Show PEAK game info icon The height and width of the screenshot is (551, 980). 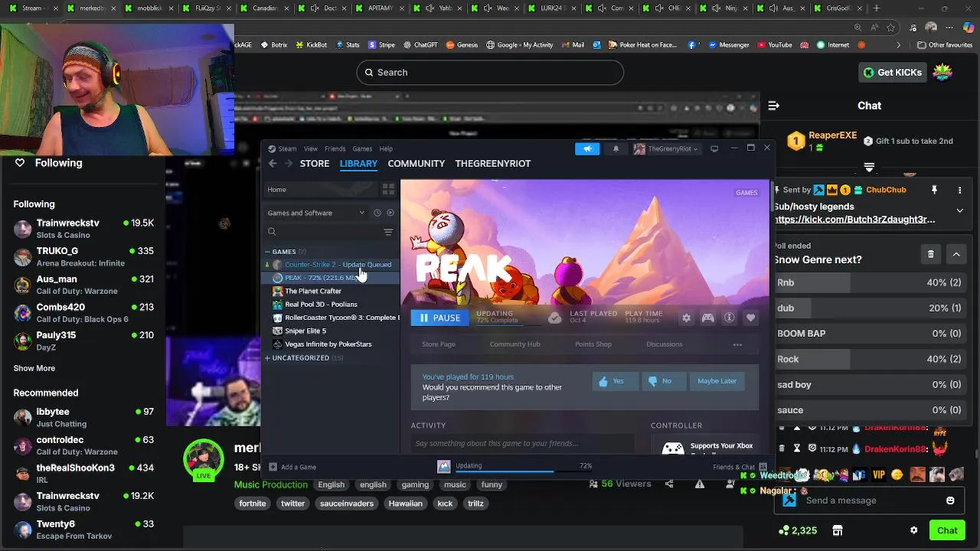pos(730,318)
